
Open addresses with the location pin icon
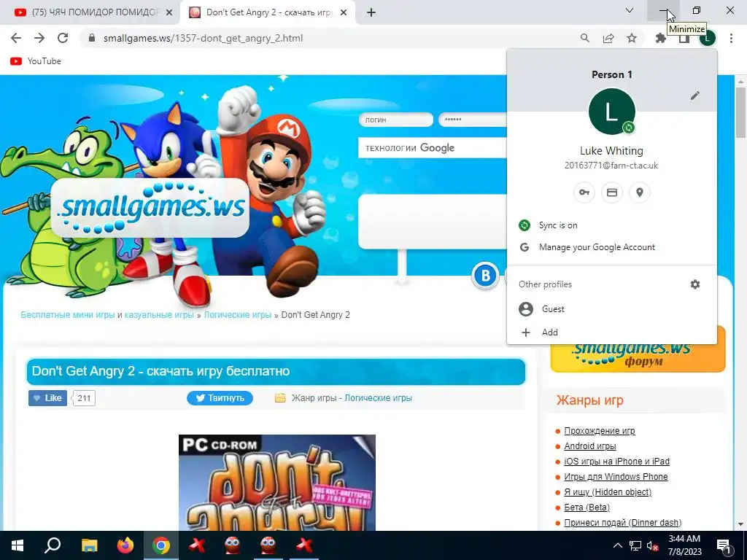[640, 192]
